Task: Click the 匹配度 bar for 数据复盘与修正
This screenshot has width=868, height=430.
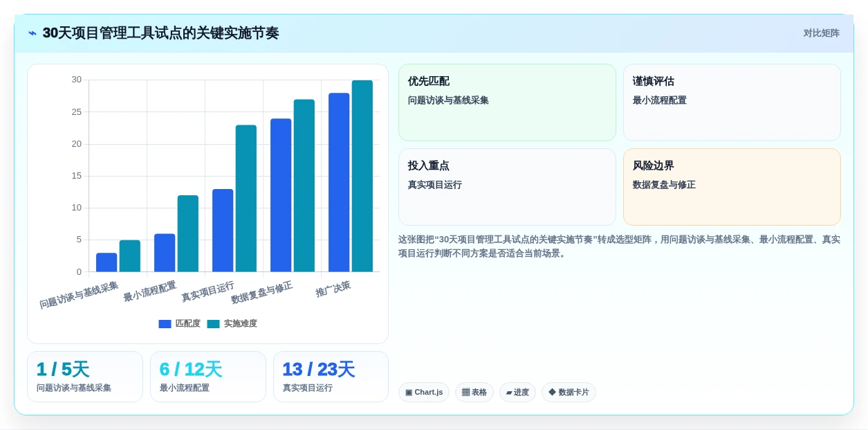Action: tap(281, 195)
